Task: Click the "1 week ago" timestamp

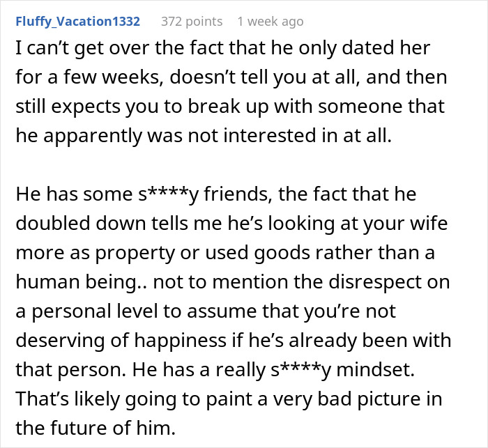Action: 270,22
